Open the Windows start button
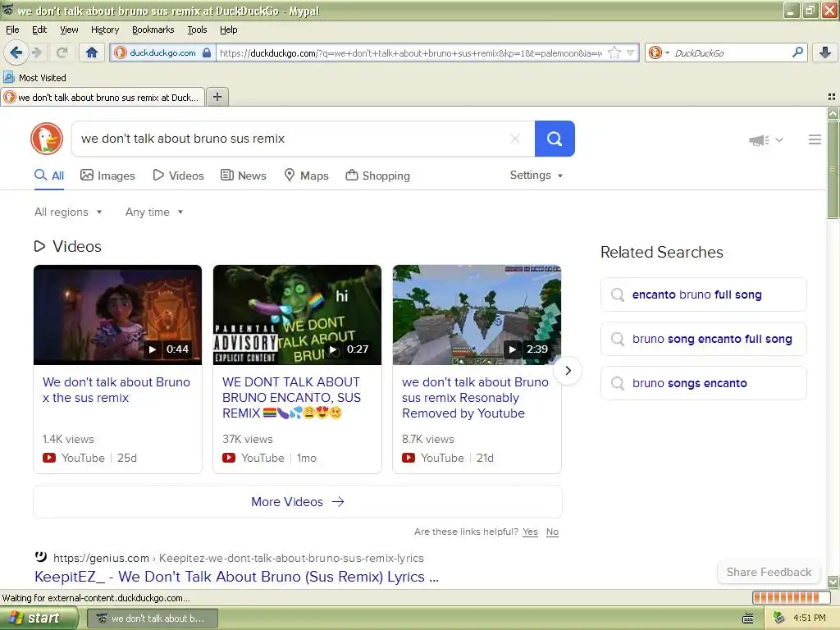The height and width of the screenshot is (630, 840). (39, 619)
